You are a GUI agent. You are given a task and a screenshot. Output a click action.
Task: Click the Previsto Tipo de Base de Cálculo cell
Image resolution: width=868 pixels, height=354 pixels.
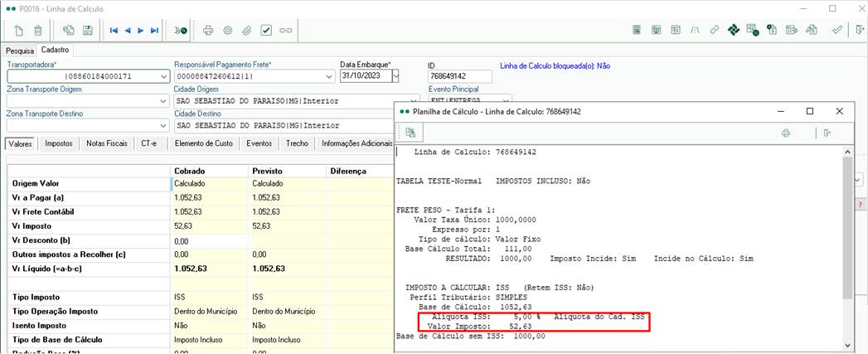[288, 340]
